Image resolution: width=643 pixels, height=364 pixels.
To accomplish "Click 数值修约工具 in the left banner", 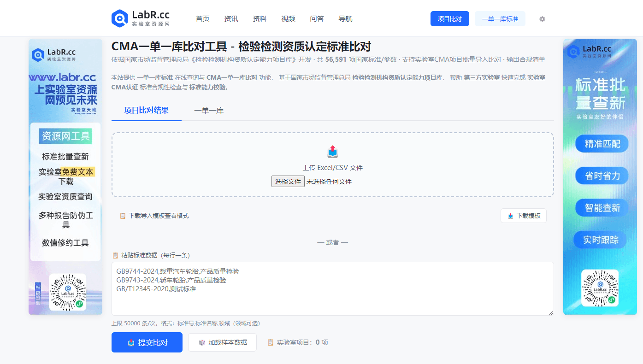I will [65, 243].
